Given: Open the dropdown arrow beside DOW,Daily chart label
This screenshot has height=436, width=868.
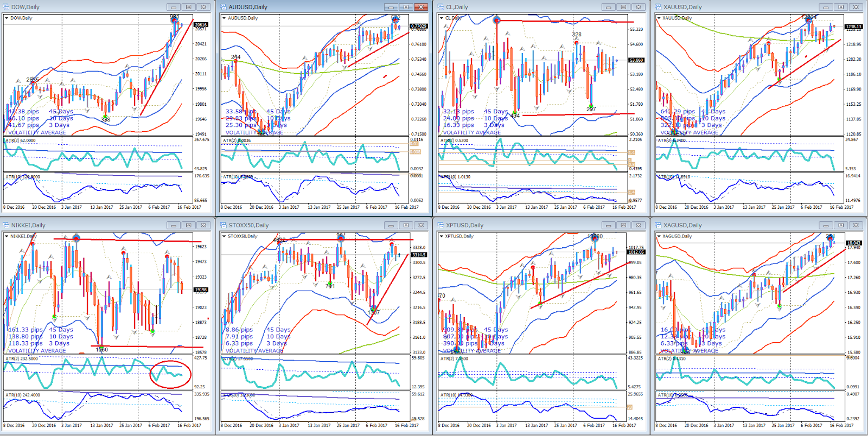Looking at the screenshot, I should pyautogui.click(x=7, y=18).
